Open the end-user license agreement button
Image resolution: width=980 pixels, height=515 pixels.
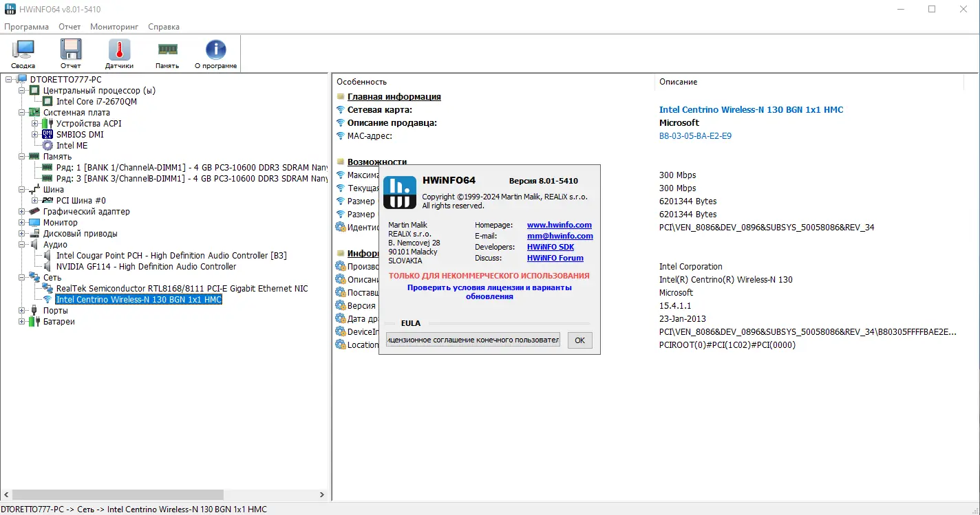[x=473, y=340]
